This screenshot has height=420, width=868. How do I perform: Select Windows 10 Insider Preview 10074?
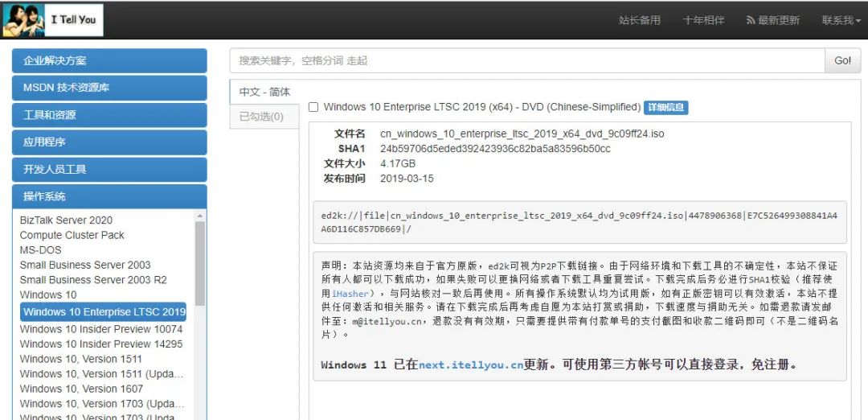(x=101, y=329)
